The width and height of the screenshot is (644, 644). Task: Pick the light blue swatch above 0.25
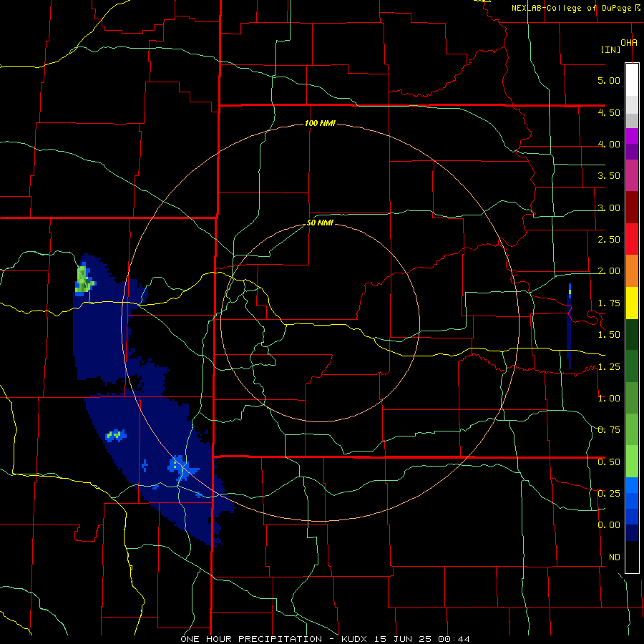632,485
